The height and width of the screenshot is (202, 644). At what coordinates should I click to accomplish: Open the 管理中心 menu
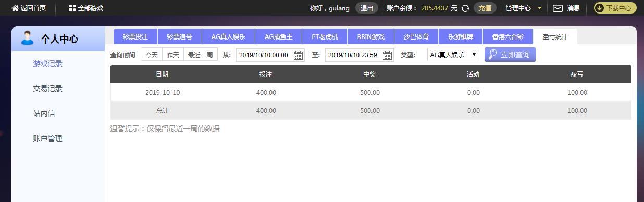click(518, 8)
